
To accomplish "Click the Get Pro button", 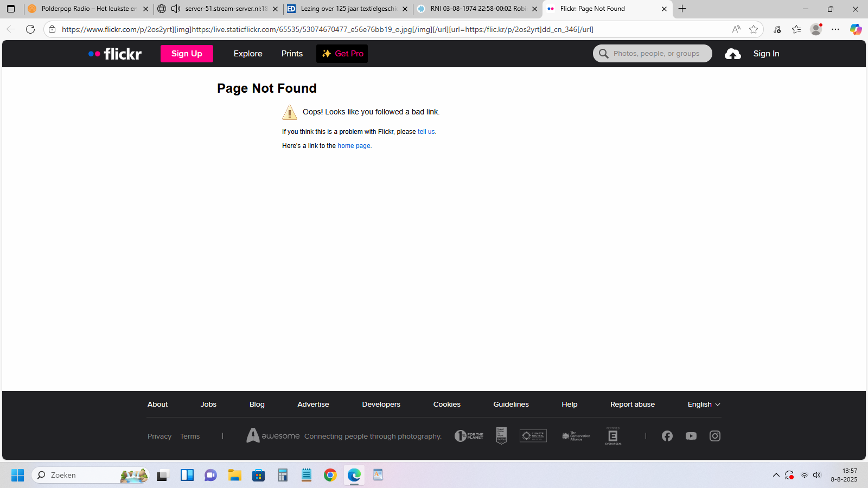I will coord(342,54).
